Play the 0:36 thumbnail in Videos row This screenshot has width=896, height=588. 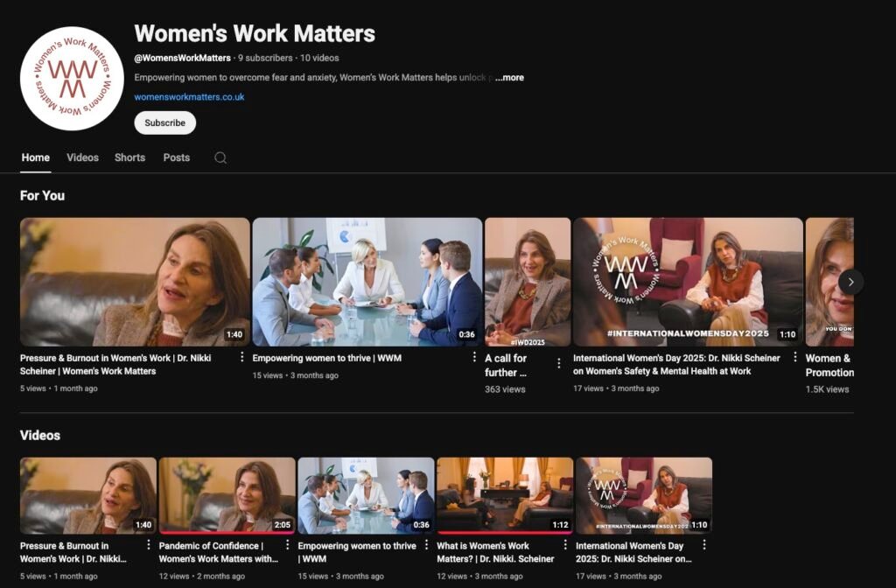click(366, 495)
